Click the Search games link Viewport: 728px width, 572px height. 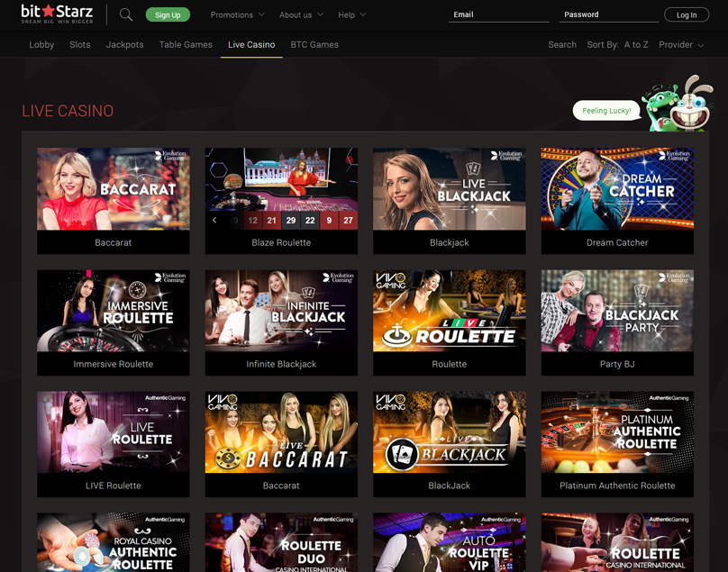click(562, 44)
